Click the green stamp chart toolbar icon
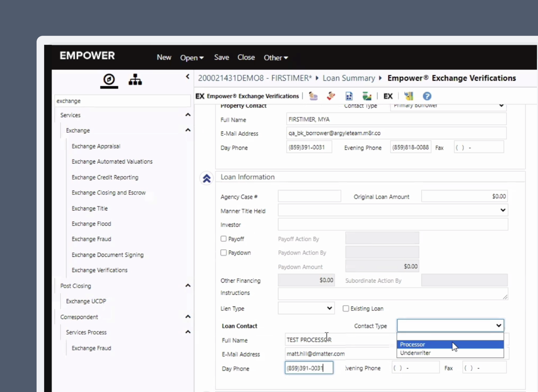 pos(367,96)
